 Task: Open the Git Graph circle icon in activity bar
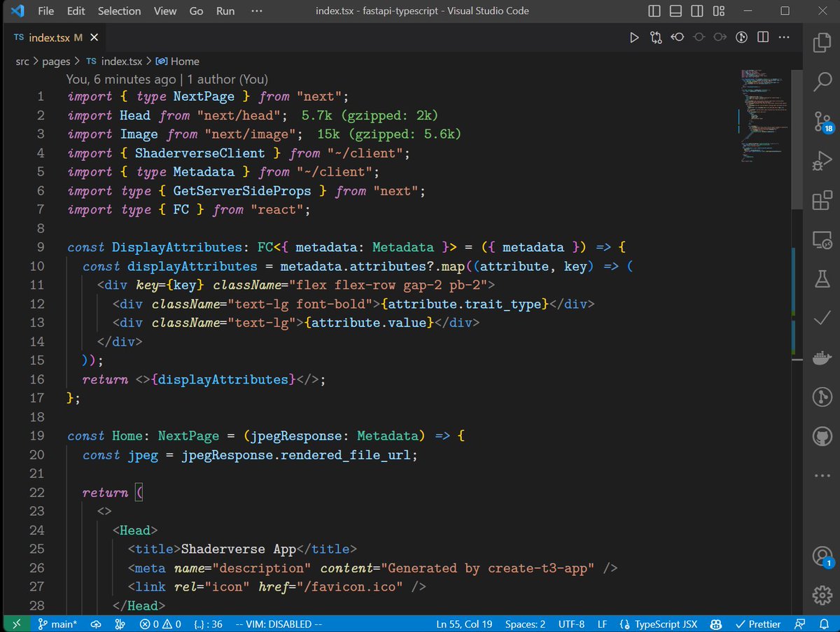point(822,398)
